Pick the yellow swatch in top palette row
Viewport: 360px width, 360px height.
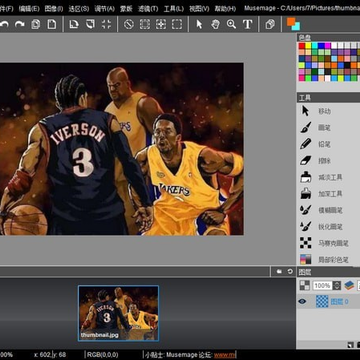308,46
